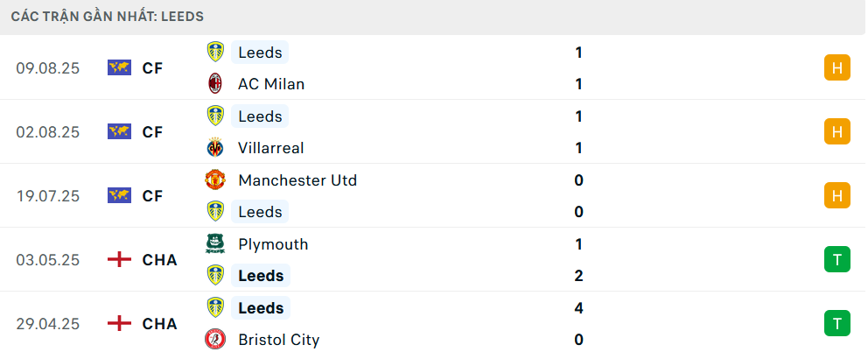
Task: Click the AC Milan club crest
Action: (x=214, y=84)
